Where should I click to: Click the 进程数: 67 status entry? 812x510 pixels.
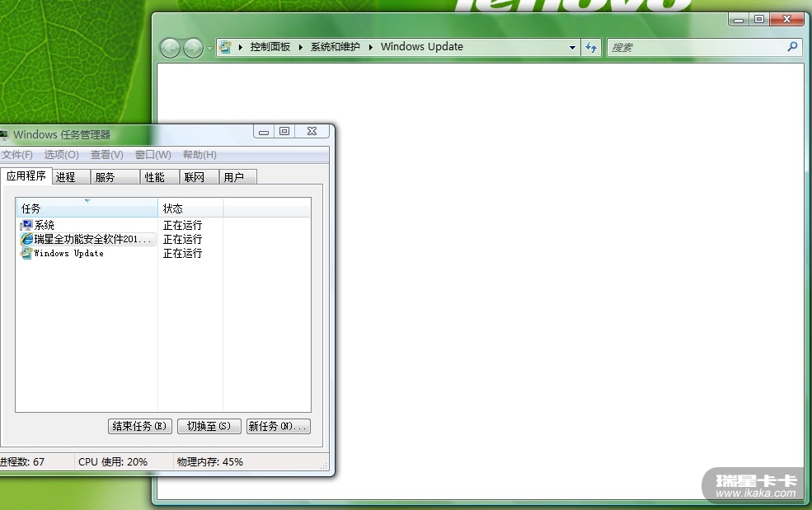pyautogui.click(x=23, y=462)
